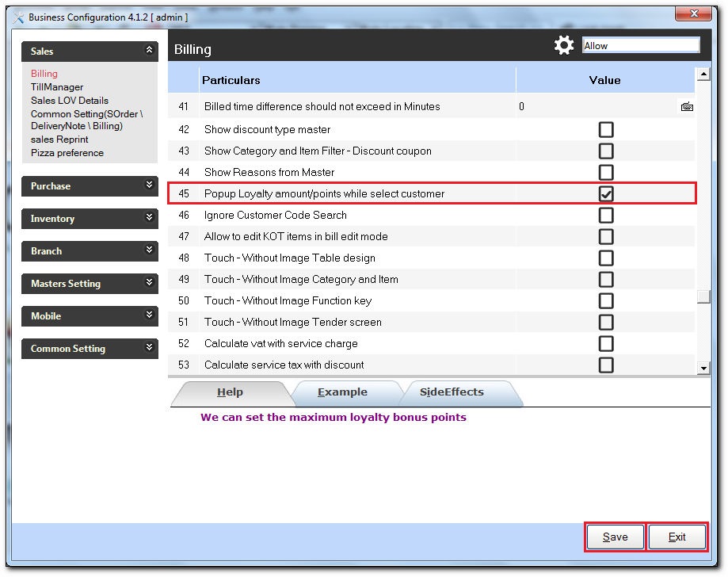Check Touch - Without Image Tender screen checkbox
728x577 pixels.
click(605, 322)
